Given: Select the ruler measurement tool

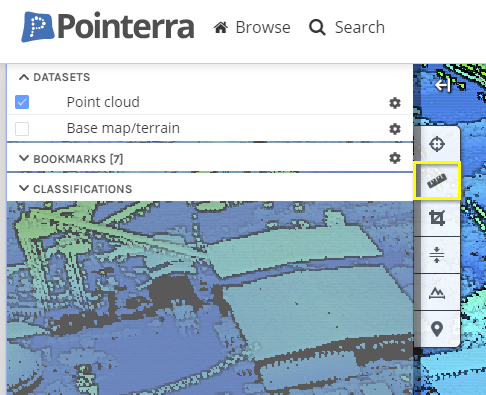Looking at the screenshot, I should coord(437,181).
